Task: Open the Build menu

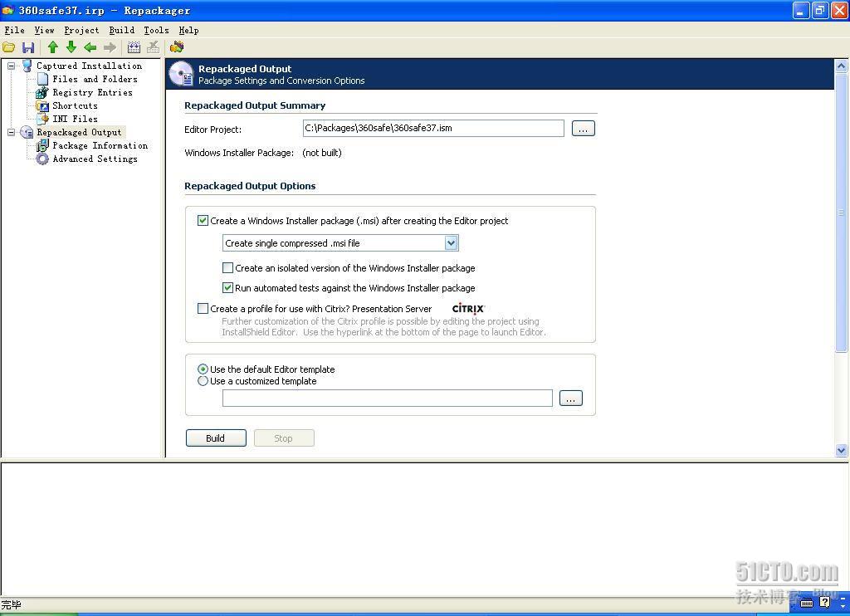Action: [x=121, y=30]
